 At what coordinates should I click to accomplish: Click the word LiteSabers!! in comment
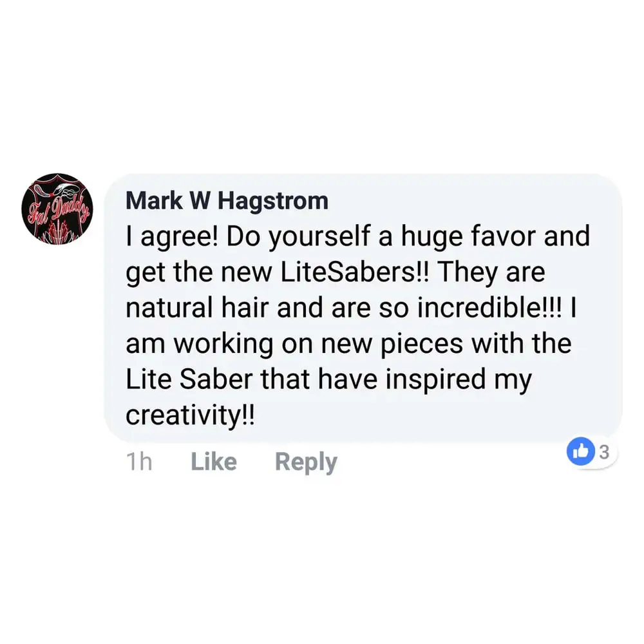(354, 272)
